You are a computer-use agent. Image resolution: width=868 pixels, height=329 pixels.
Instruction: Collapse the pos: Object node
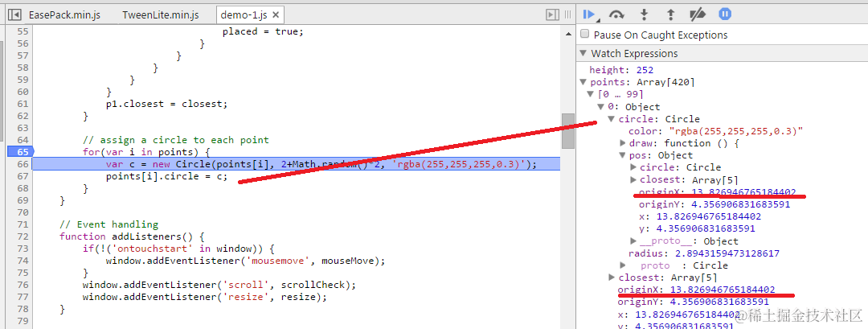622,155
